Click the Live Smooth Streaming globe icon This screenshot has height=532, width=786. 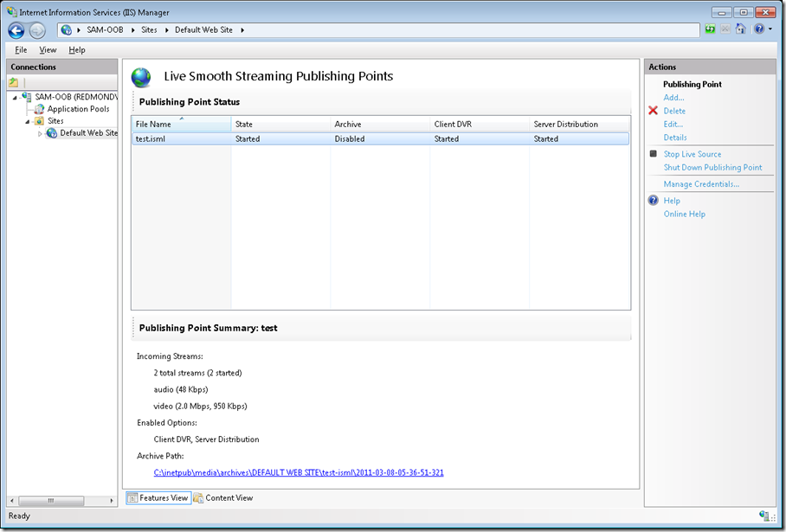[141, 78]
